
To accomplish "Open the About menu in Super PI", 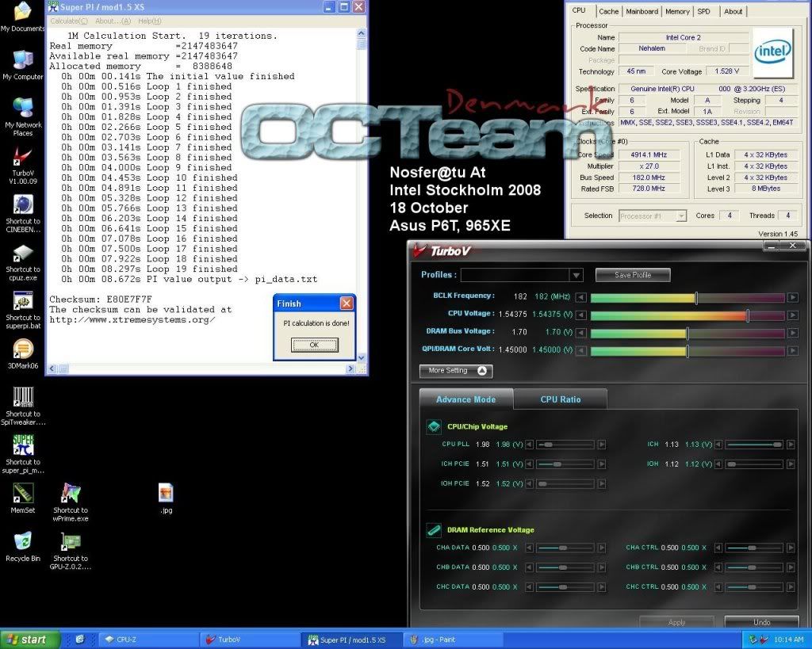I will pos(113,21).
